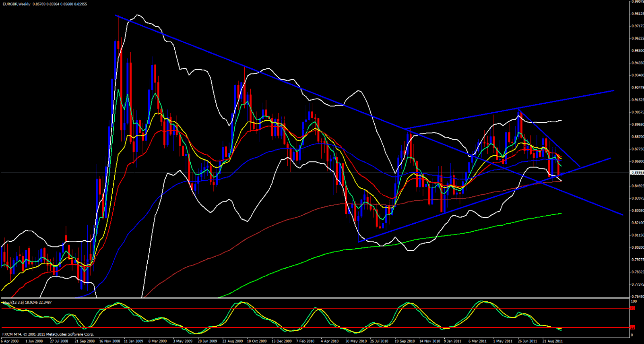Click the EURGBP,Weekly chart title label
This screenshot has width=644, height=344.
17,4
